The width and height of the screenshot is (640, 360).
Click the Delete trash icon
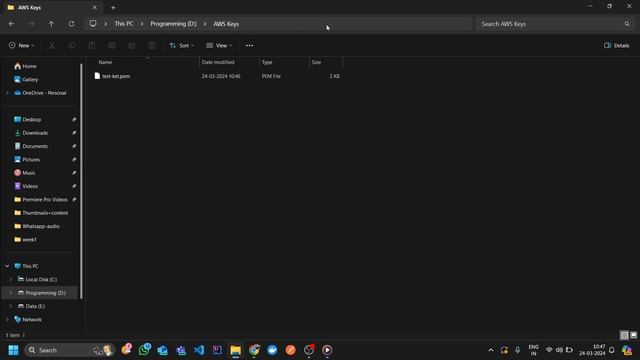tap(152, 45)
